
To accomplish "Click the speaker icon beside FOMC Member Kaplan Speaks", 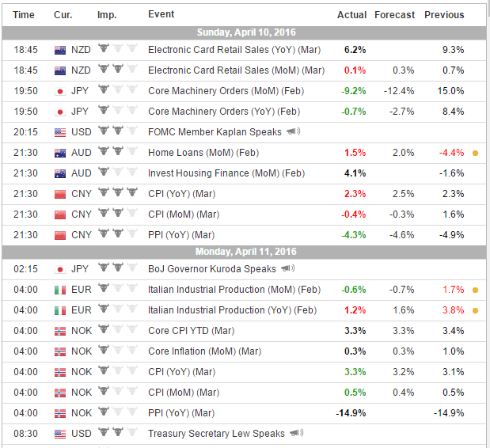I will click(x=292, y=131).
